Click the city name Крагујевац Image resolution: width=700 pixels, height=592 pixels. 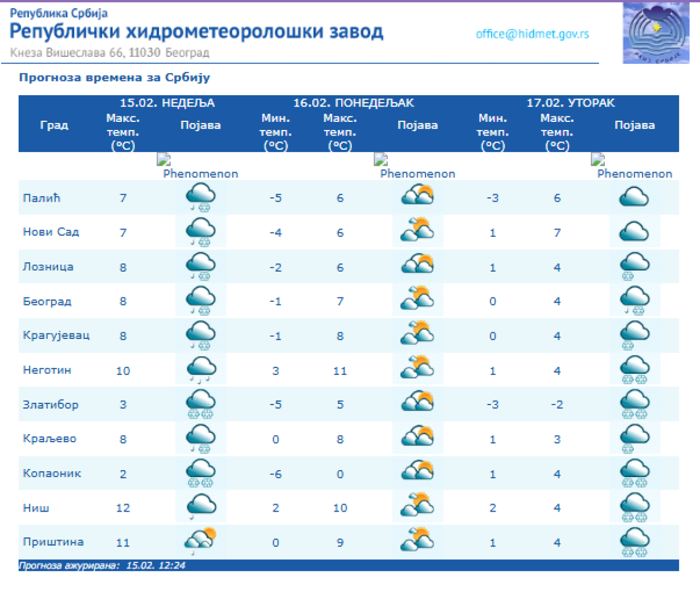tap(56, 335)
